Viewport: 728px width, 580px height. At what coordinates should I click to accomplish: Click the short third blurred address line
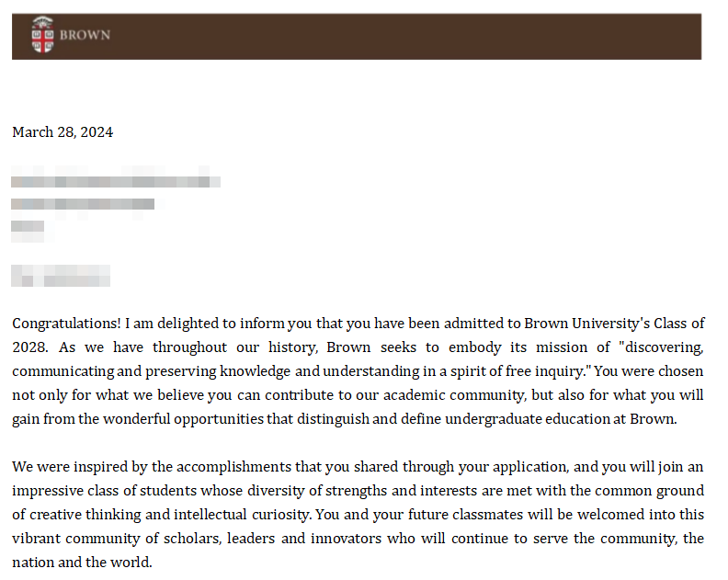coord(28,226)
